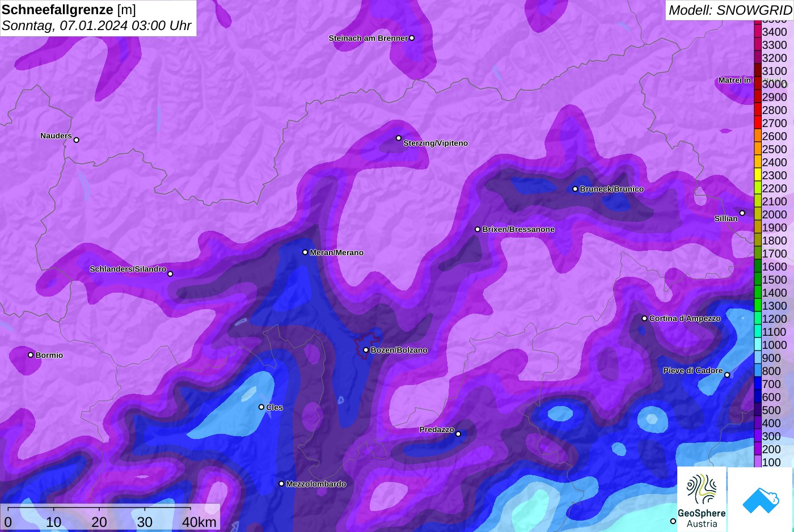This screenshot has height=532, width=794.
Task: Click the 600 m blue legend swatch
Action: (758, 396)
